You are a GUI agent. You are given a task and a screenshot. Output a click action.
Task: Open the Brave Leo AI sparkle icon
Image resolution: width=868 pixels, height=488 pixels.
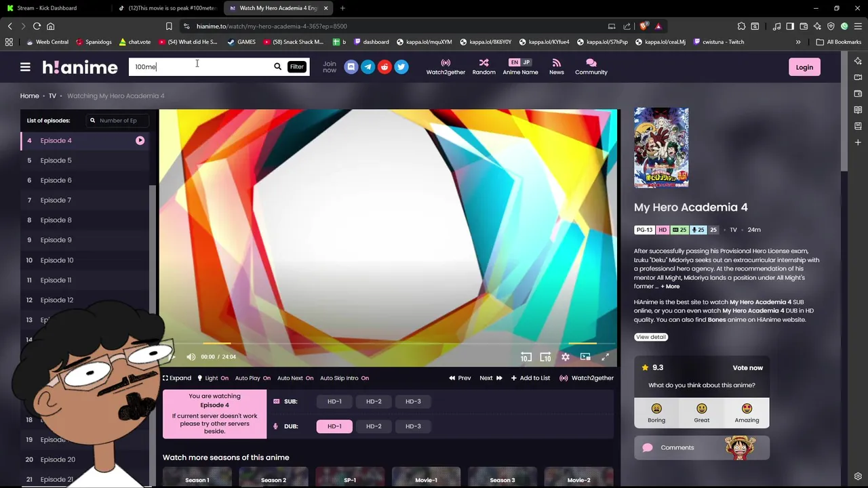coord(817,26)
